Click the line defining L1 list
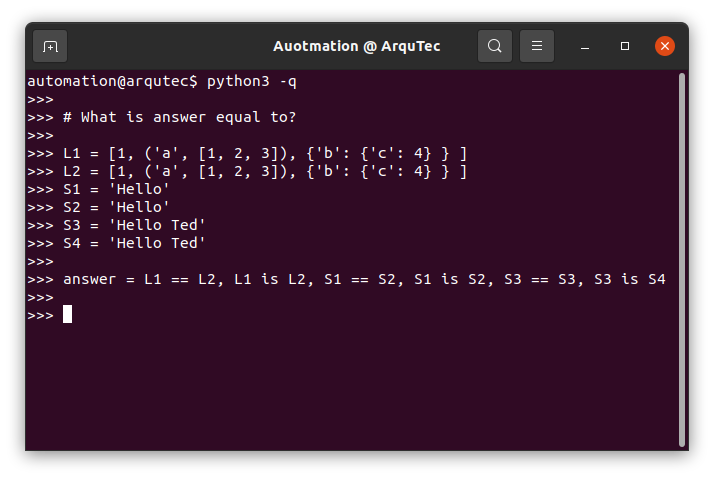The height and width of the screenshot is (479, 714). coord(265,153)
